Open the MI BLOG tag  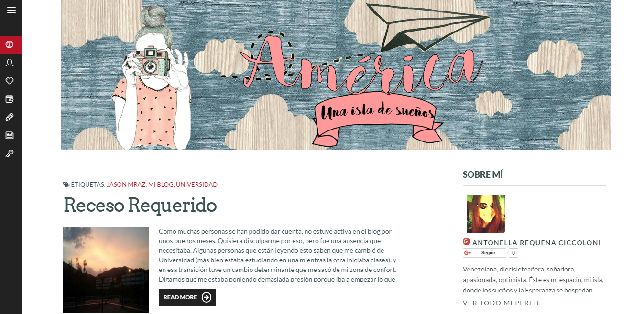[x=161, y=184]
